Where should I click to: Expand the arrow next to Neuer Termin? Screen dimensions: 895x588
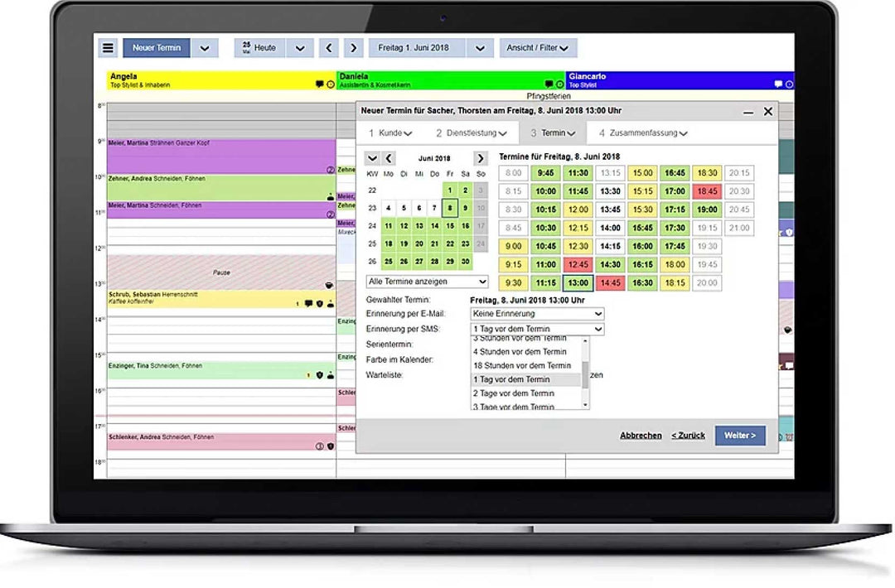point(205,48)
